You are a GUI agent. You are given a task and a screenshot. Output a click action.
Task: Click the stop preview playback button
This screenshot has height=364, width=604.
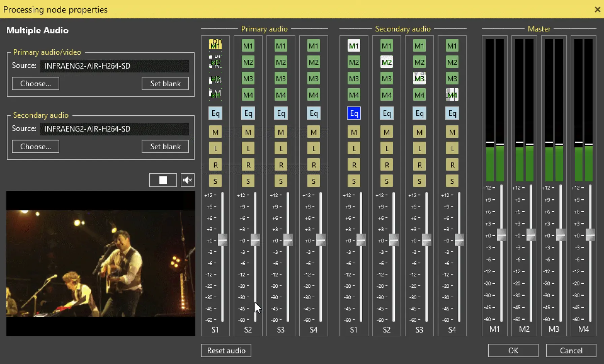[x=163, y=180]
